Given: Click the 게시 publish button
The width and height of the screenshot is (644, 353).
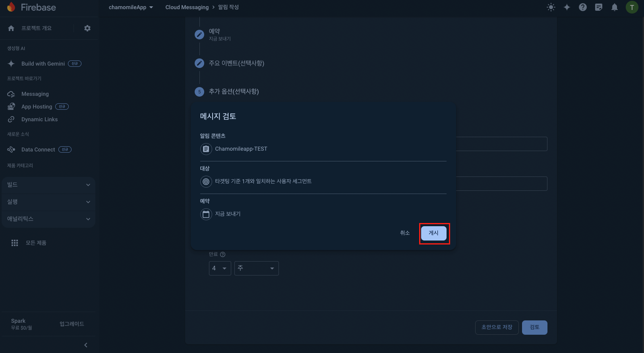Looking at the screenshot, I should pos(433,233).
